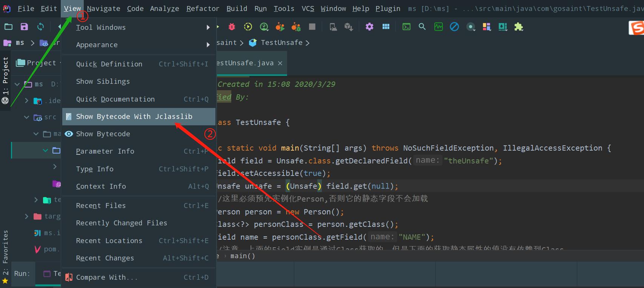Click the orange JRebel run icon
This screenshot has width=644, height=288.
[280, 27]
